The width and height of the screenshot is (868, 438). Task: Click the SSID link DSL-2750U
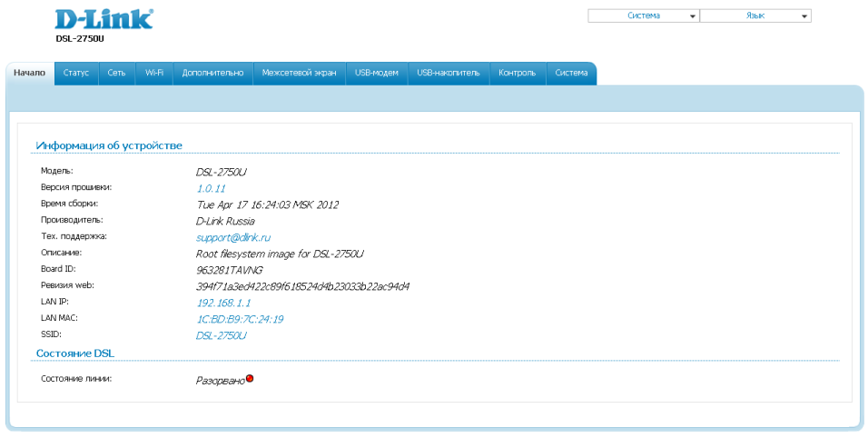tap(222, 335)
